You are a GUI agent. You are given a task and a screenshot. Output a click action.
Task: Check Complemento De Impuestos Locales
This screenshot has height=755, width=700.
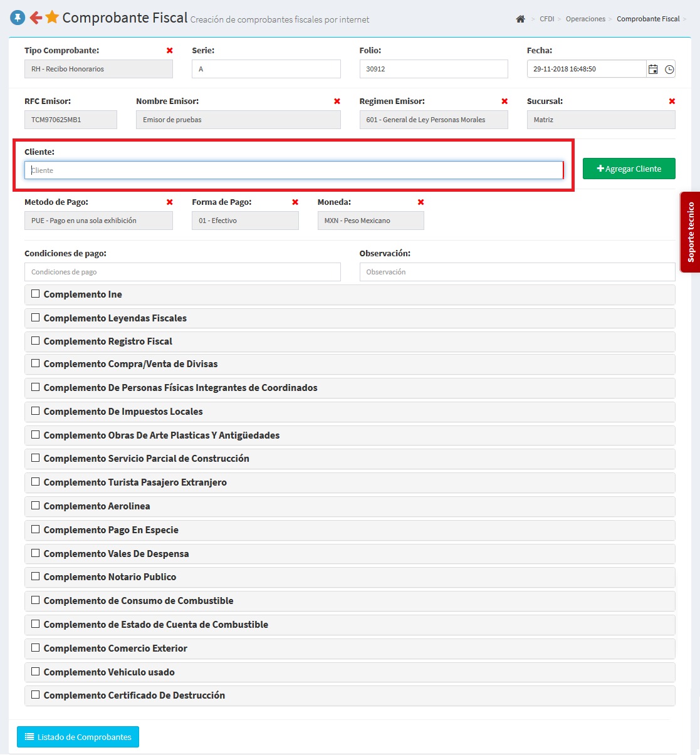36,411
